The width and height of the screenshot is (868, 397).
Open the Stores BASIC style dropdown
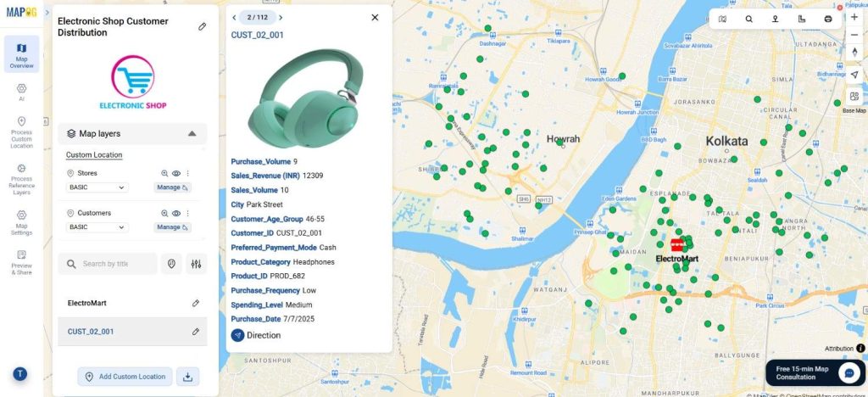(x=97, y=187)
